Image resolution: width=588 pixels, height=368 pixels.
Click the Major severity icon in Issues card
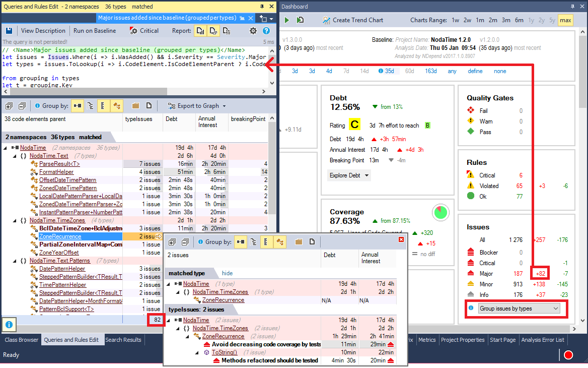point(471,273)
